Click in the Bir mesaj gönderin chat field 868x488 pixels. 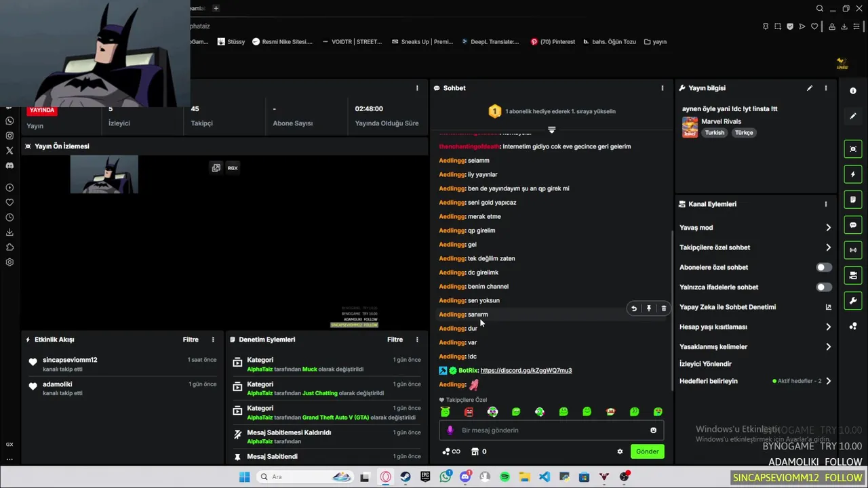[x=553, y=430]
